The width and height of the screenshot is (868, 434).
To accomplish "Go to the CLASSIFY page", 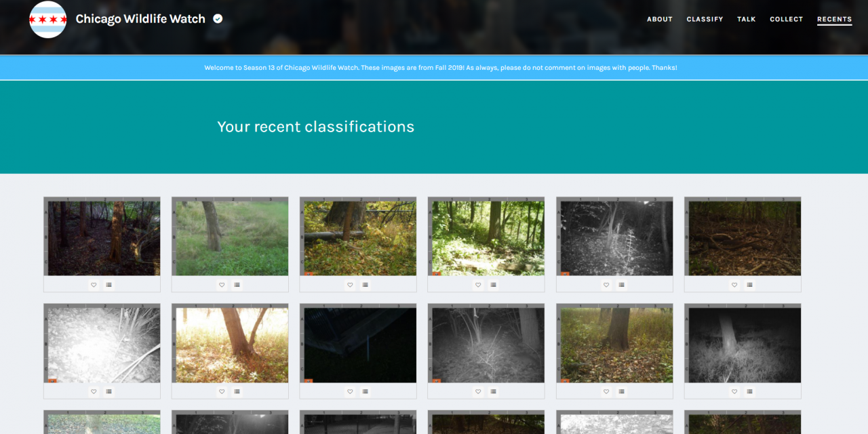I will pyautogui.click(x=705, y=19).
